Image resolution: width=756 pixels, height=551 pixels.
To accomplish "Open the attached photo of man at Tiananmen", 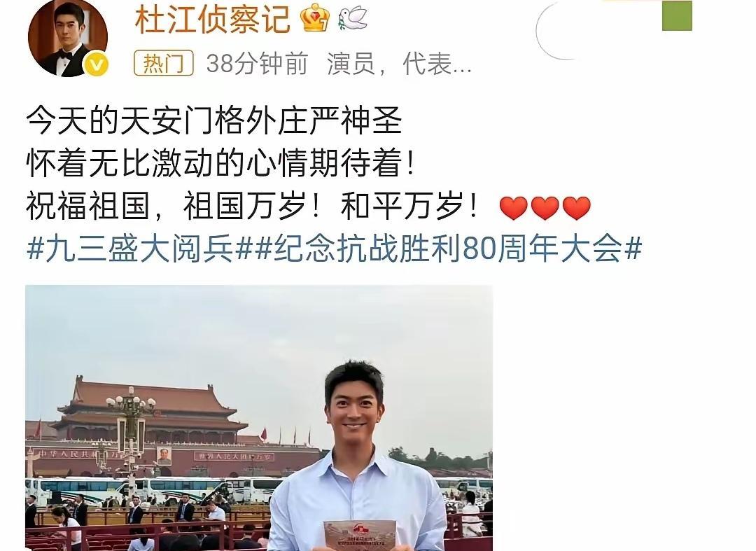I will pyautogui.click(x=259, y=418).
